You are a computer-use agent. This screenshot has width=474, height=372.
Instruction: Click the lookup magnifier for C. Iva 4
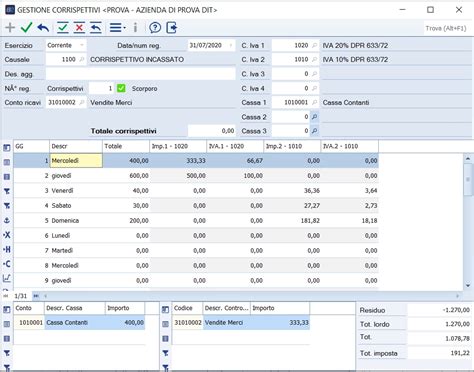pos(314,88)
